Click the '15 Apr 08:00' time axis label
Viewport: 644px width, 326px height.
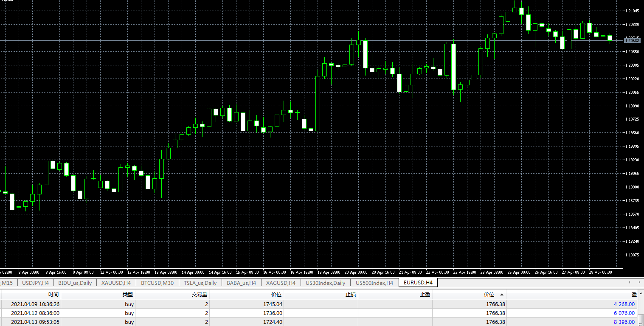247,273
